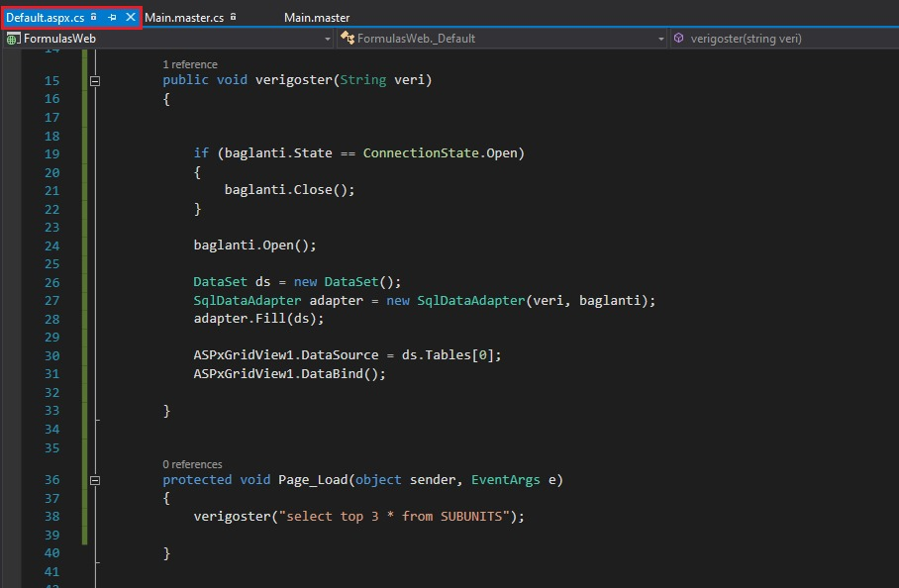
Task: Click the green change indicator bar in margin
Action: (x=87, y=247)
